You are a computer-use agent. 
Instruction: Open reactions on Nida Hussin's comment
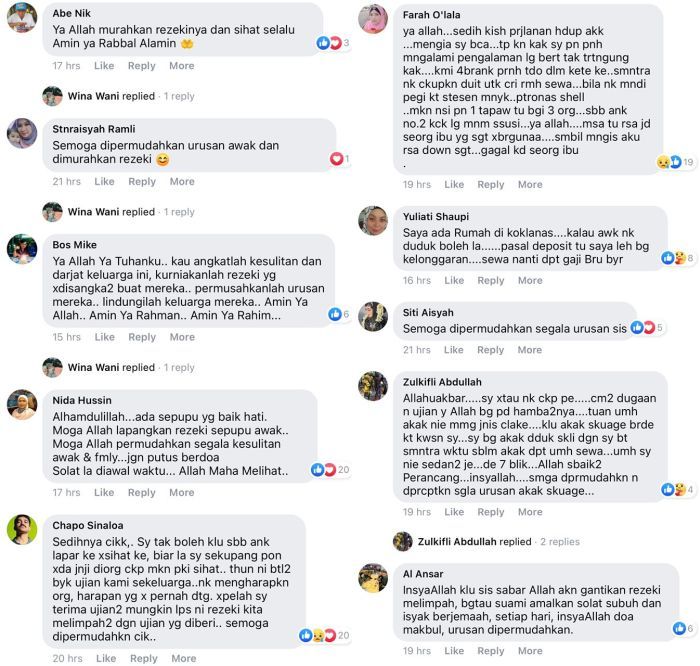pos(330,470)
